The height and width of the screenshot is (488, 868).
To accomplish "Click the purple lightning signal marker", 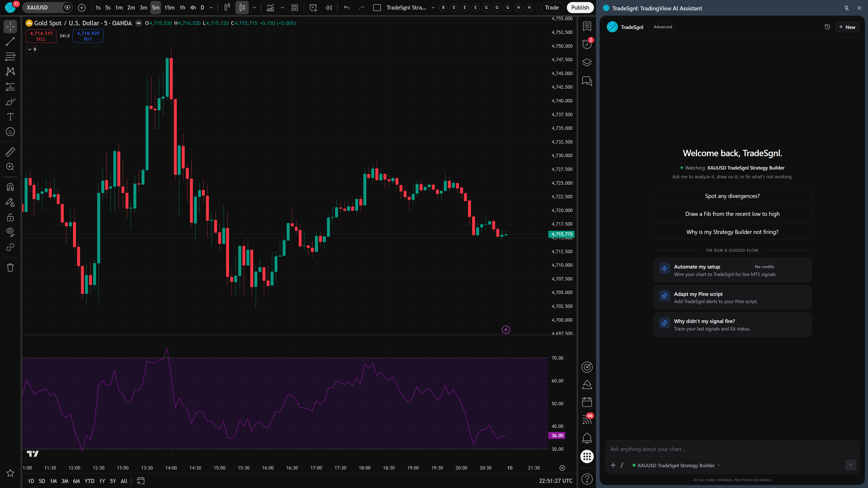I will (x=506, y=330).
